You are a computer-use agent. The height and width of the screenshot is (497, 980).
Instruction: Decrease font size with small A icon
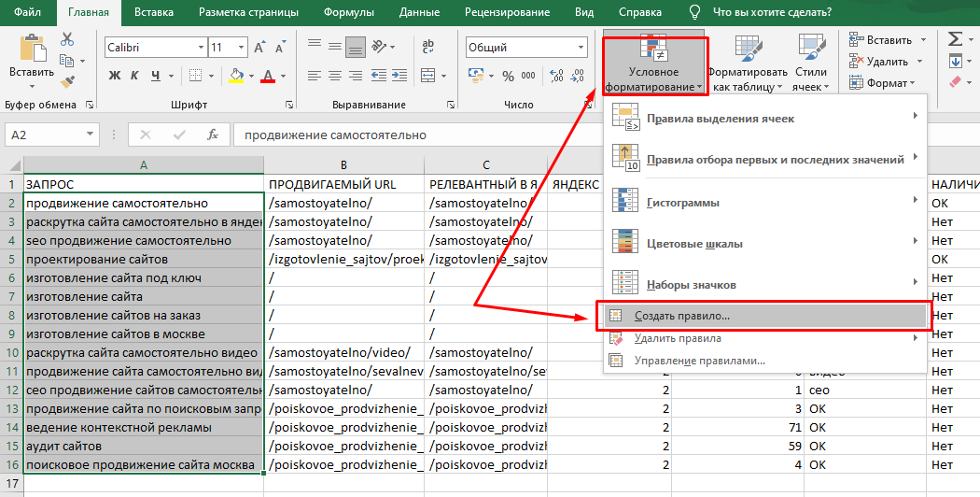(281, 48)
